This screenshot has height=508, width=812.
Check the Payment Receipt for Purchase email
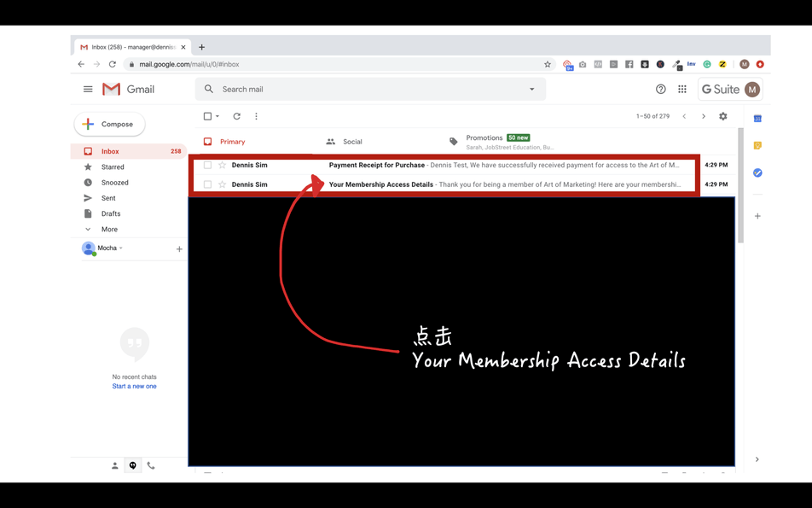207,165
